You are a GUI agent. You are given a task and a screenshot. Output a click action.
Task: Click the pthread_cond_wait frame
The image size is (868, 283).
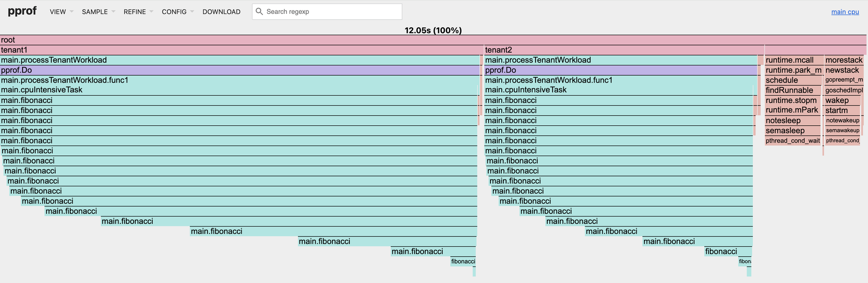click(x=793, y=140)
